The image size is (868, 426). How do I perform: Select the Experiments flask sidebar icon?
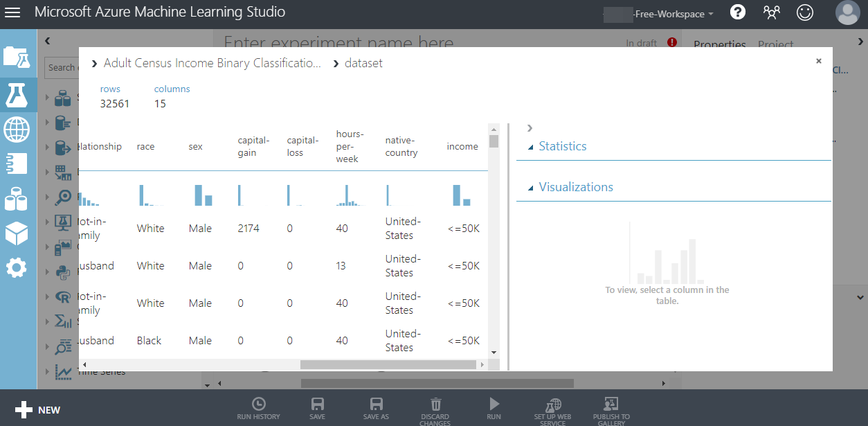click(x=17, y=94)
